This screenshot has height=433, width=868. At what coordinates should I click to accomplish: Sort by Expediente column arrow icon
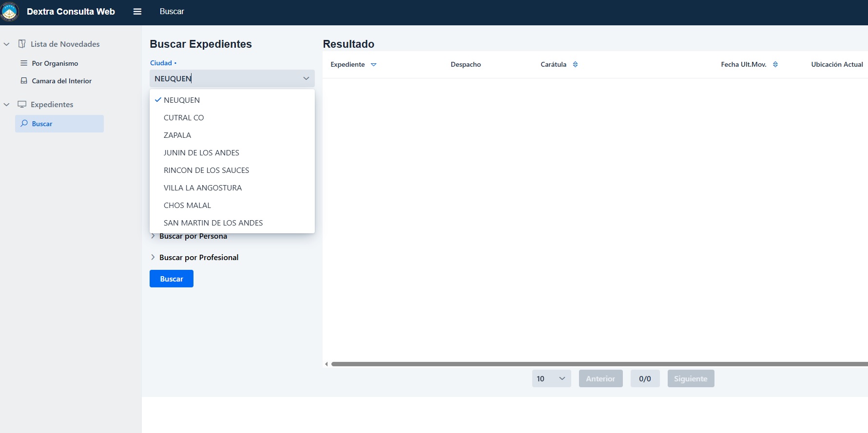[x=374, y=65]
